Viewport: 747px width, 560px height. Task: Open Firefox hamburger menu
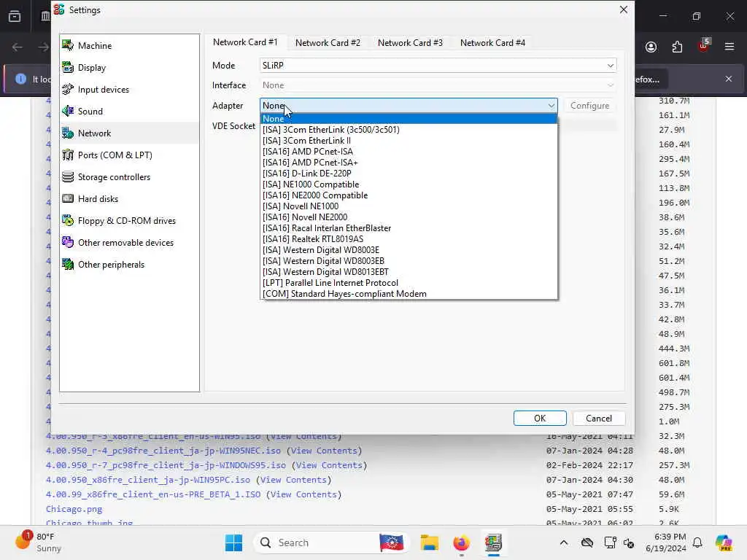729,47
